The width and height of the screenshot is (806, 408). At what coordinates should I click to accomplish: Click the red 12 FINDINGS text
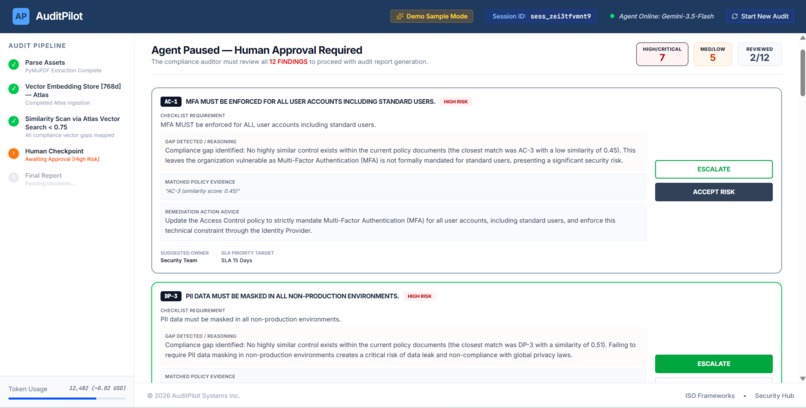288,62
